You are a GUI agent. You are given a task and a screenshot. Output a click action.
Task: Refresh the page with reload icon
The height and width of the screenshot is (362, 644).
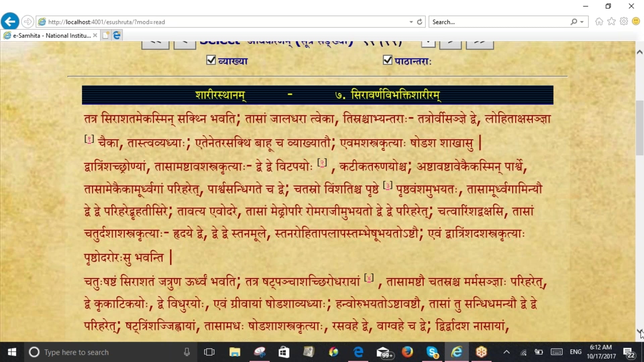click(x=420, y=22)
